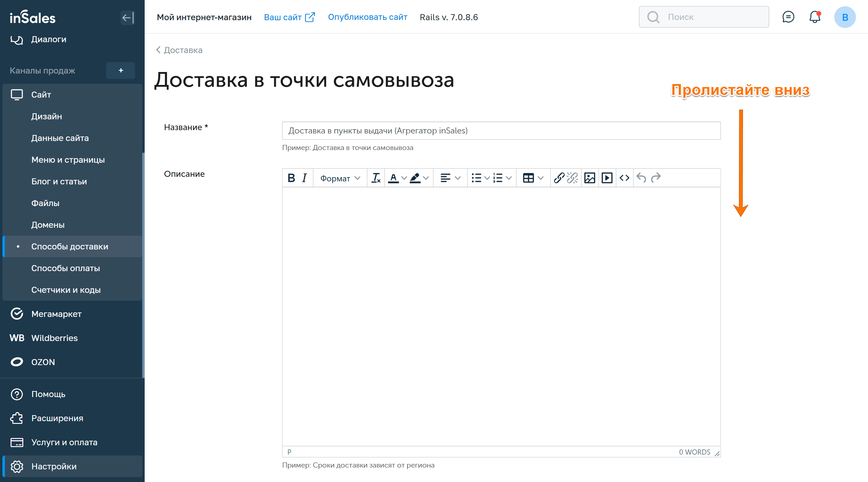Open notifications bell icon

(x=814, y=17)
